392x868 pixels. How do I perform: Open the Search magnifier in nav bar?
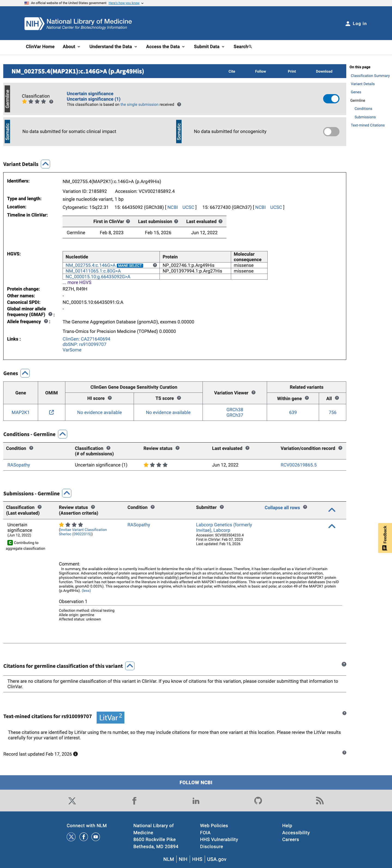pos(250,47)
